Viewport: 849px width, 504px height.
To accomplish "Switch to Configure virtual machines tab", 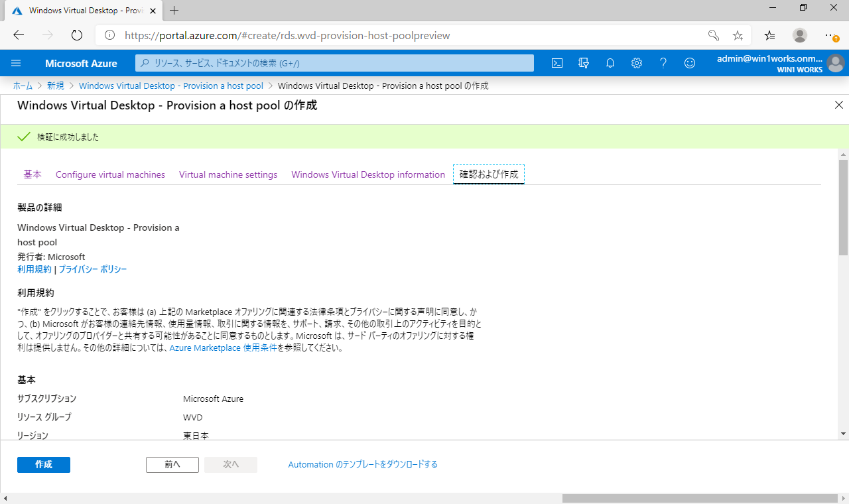I will pyautogui.click(x=110, y=174).
